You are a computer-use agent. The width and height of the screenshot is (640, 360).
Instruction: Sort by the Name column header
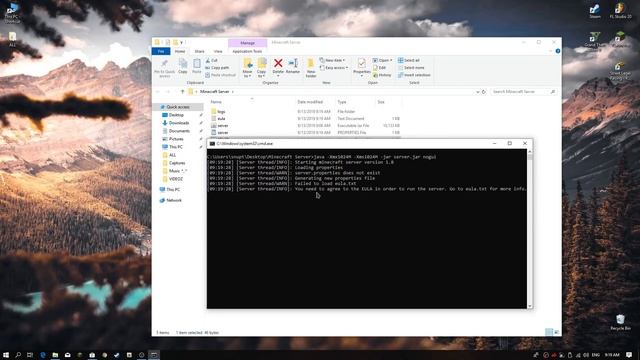[x=216, y=102]
